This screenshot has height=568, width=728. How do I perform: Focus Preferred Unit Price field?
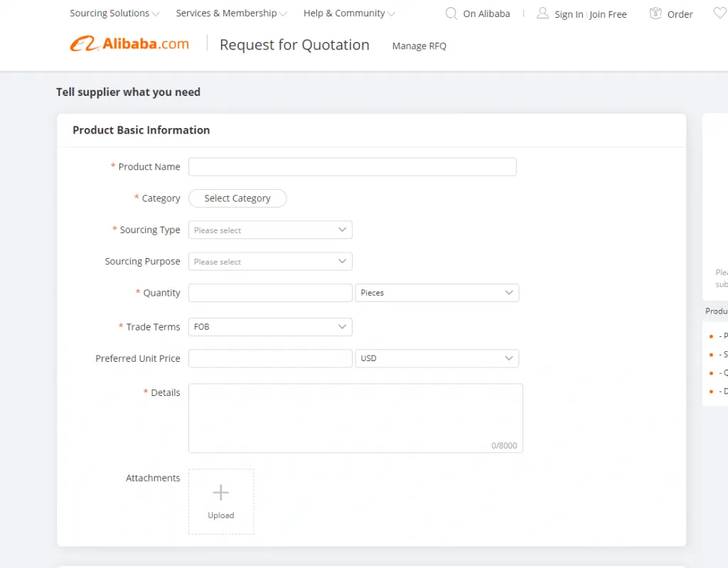(270, 358)
